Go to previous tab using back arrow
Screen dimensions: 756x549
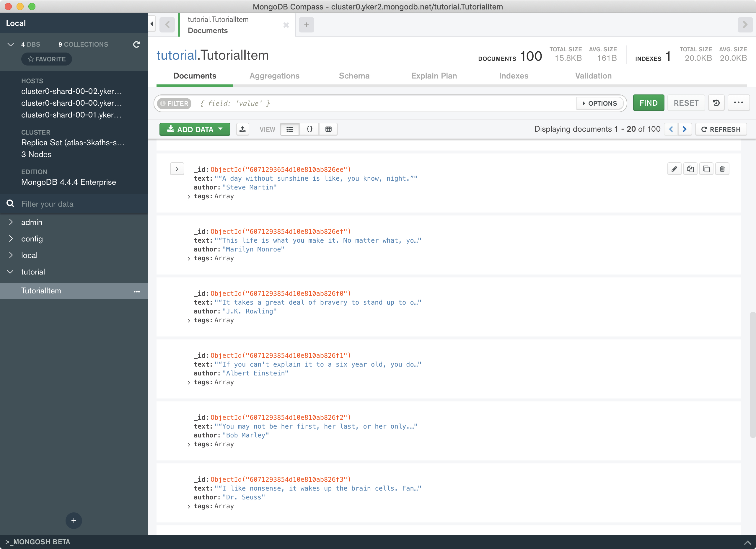tap(167, 25)
